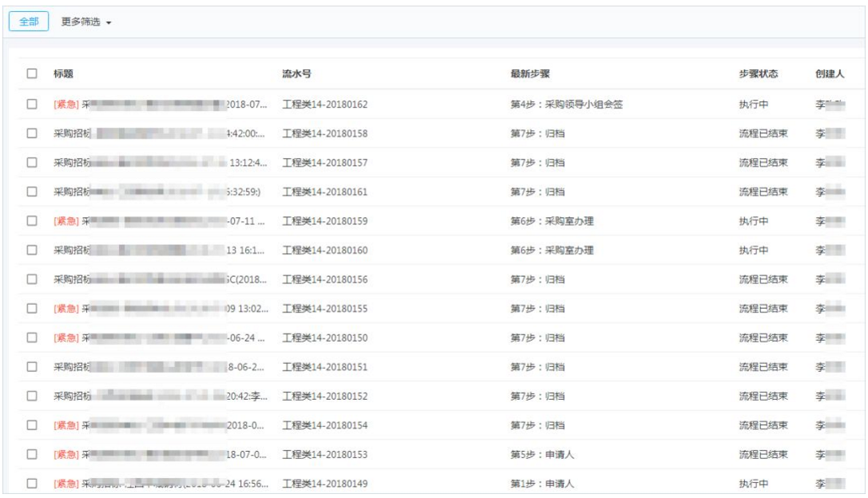Expand the 更多筛选 dropdown
Screen dimensions: 868x498
[x=86, y=22]
